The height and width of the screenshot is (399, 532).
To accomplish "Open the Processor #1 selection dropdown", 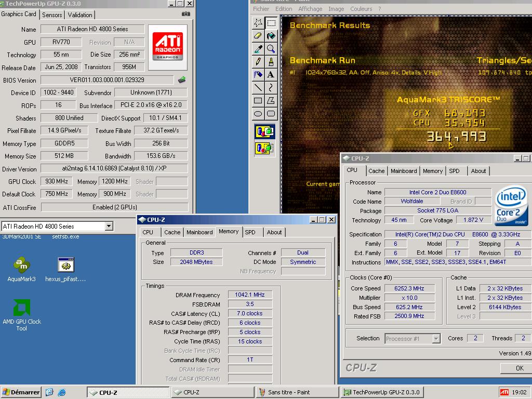I will click(x=436, y=338).
